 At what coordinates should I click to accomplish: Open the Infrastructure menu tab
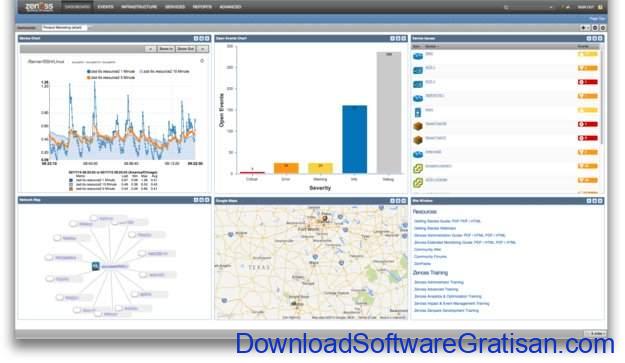[x=139, y=7]
